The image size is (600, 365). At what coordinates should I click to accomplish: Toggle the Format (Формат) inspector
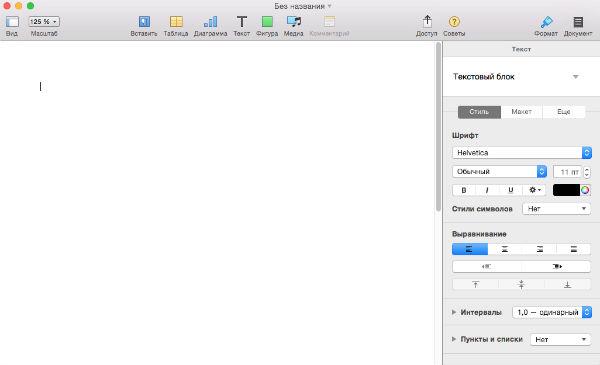point(546,22)
